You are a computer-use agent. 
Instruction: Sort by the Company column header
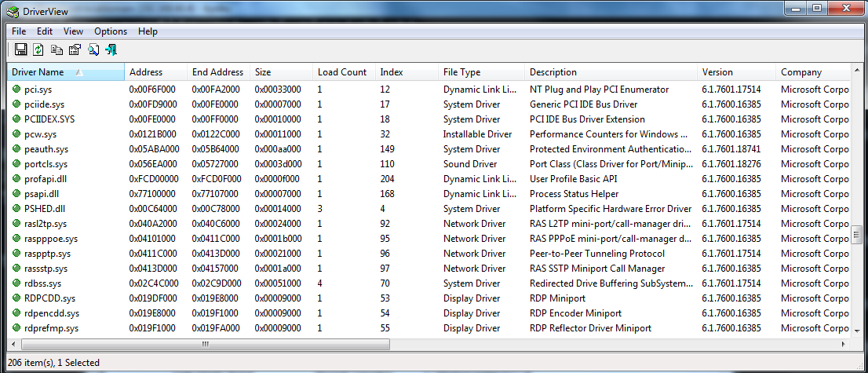pyautogui.click(x=812, y=72)
